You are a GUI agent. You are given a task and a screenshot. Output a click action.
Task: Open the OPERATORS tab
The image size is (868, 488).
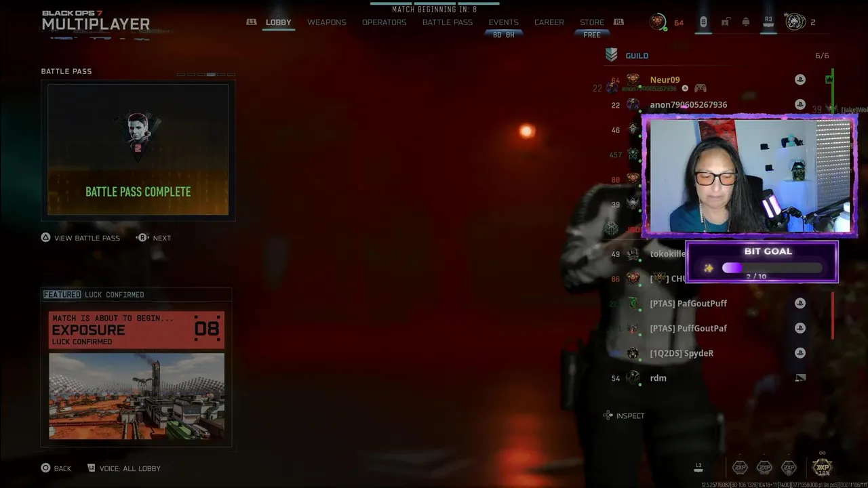[384, 22]
